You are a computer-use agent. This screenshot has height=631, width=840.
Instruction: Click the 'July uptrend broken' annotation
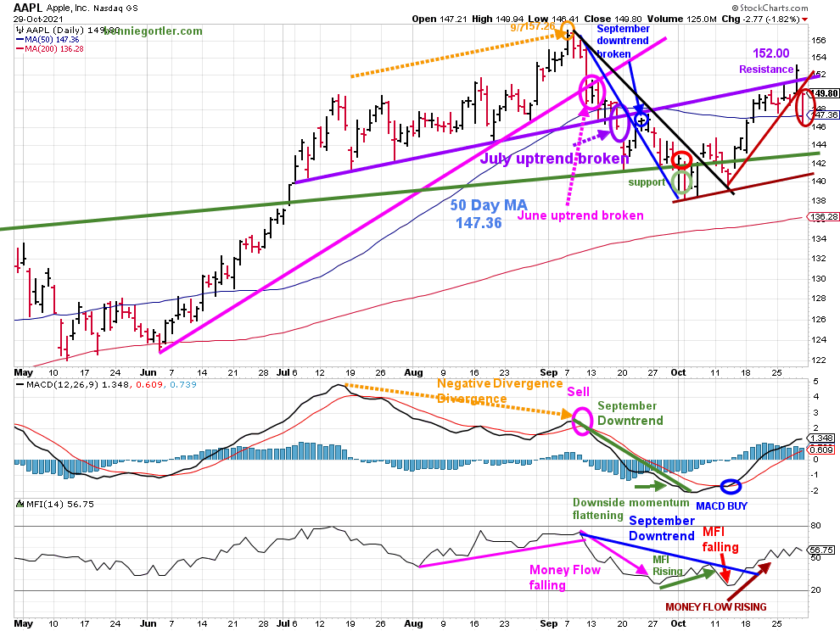[554, 159]
